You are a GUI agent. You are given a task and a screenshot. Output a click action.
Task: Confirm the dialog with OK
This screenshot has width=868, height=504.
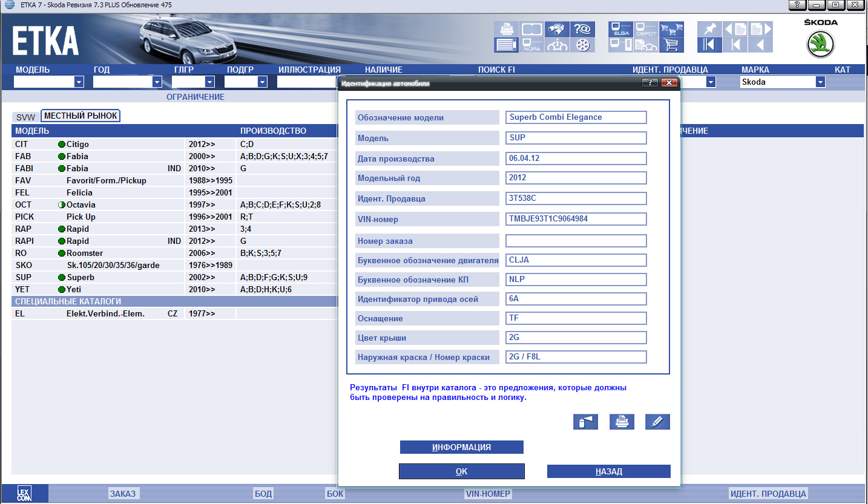coord(461,471)
